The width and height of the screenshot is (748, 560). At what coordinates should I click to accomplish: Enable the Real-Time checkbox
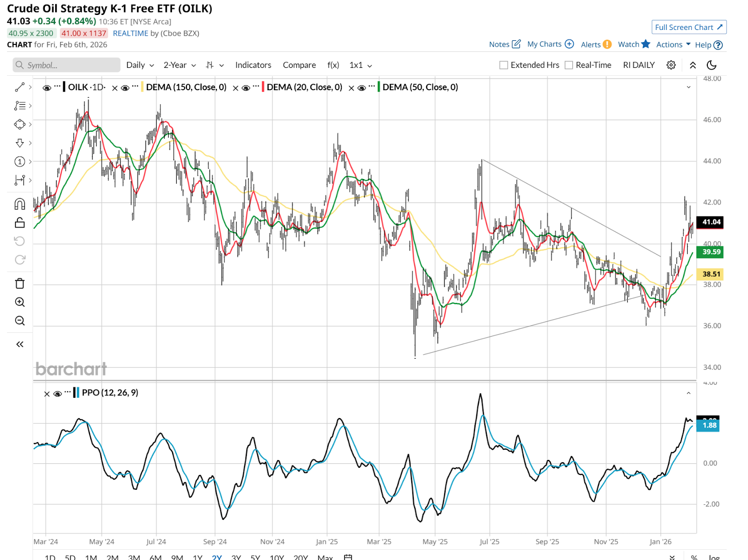coord(569,65)
